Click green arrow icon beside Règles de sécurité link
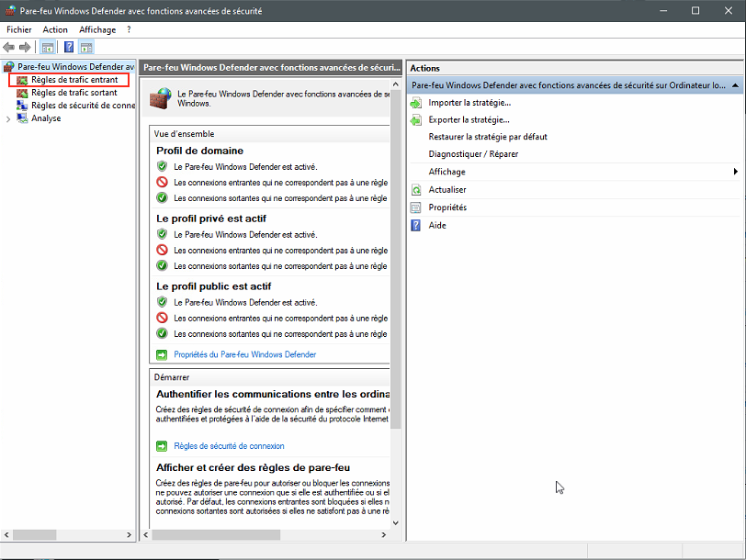 pos(162,446)
